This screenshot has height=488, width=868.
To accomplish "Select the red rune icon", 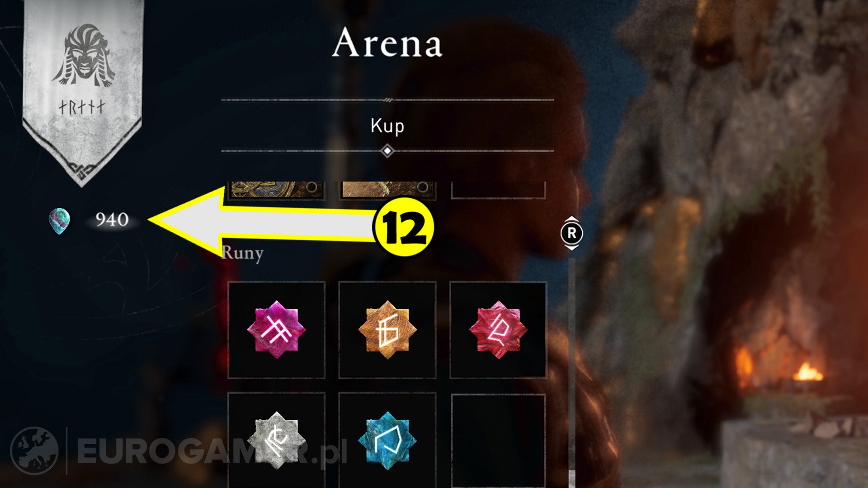I will pyautogui.click(x=498, y=330).
